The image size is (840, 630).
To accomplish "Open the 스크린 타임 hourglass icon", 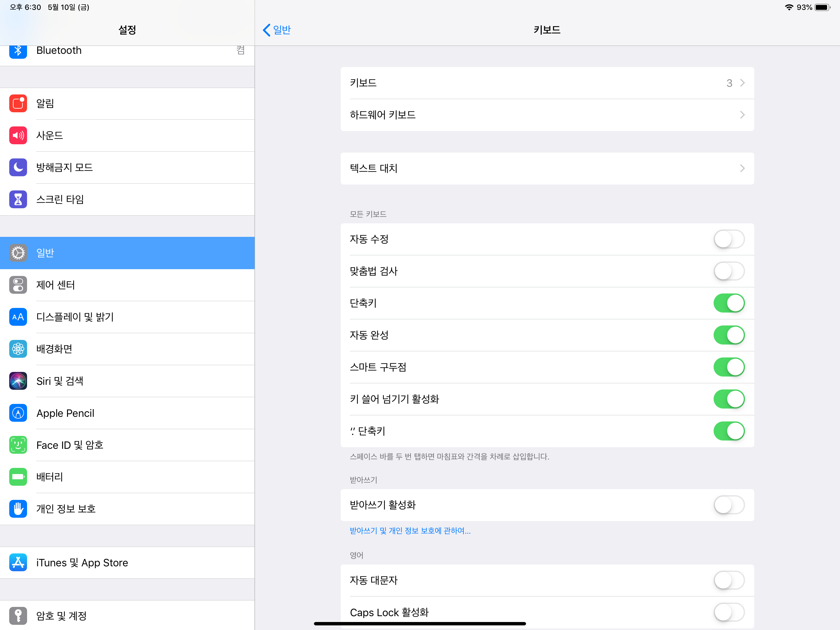I will pyautogui.click(x=18, y=199).
